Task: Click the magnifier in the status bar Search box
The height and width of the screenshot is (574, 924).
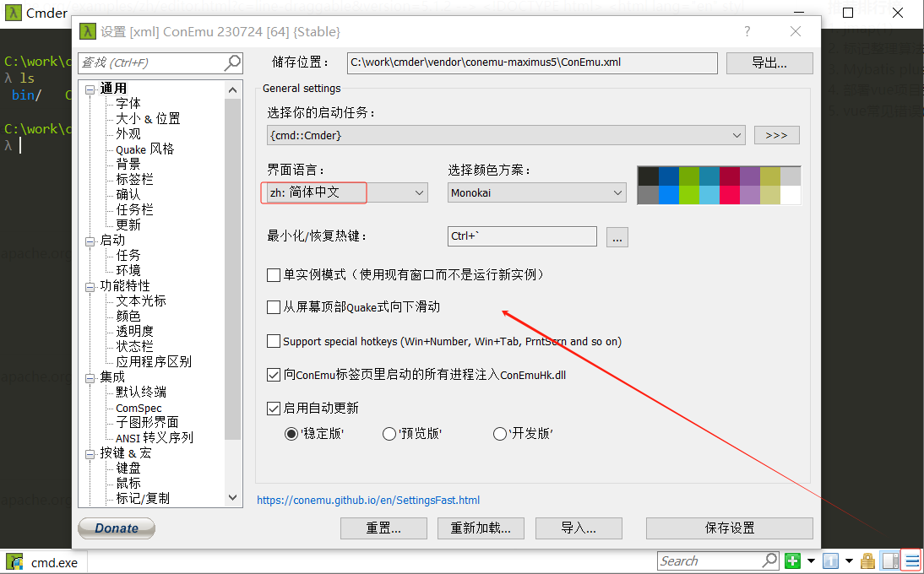Action: pos(769,560)
